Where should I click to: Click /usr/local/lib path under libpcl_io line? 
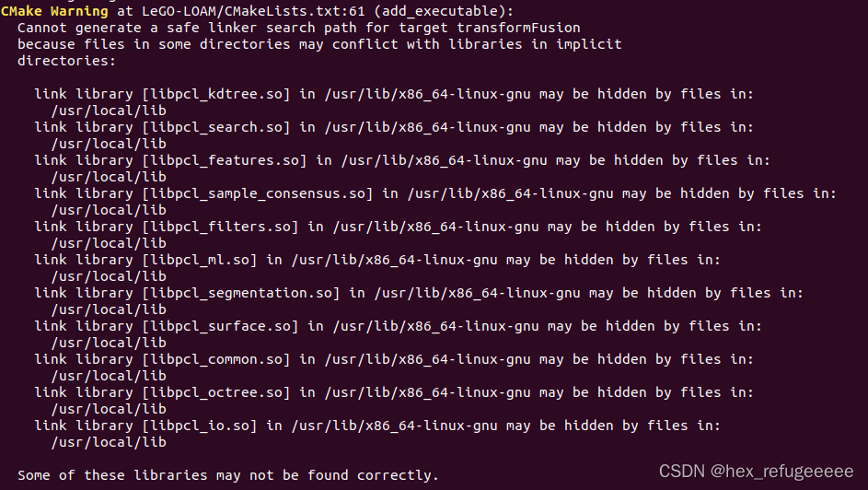click(x=109, y=442)
